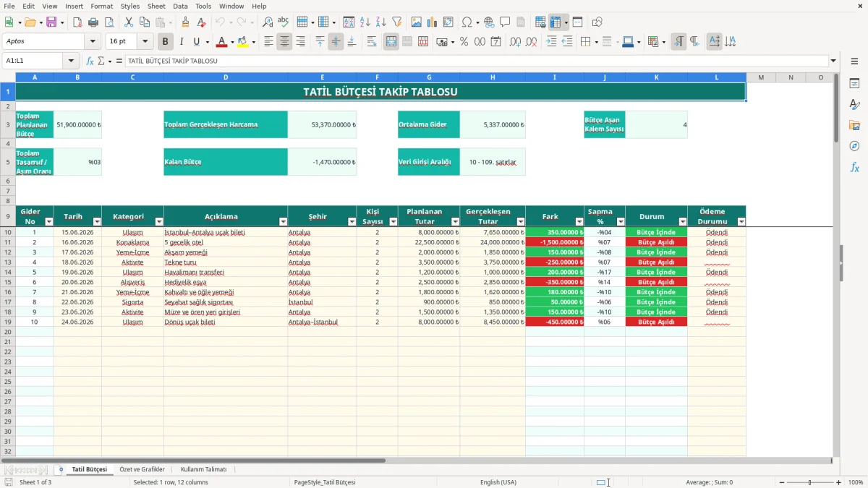Toggle Bold formatting
Image resolution: width=868 pixels, height=488 pixels.
pos(165,42)
